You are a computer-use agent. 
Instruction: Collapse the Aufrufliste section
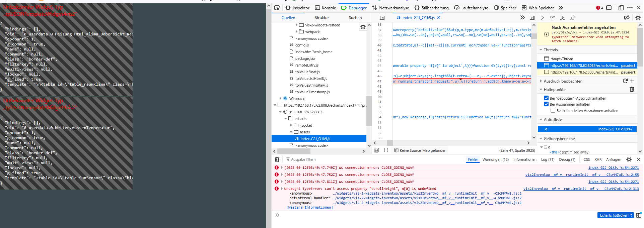(x=541, y=119)
